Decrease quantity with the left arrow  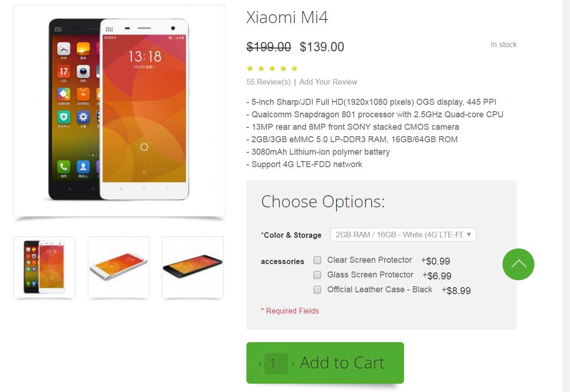point(260,364)
